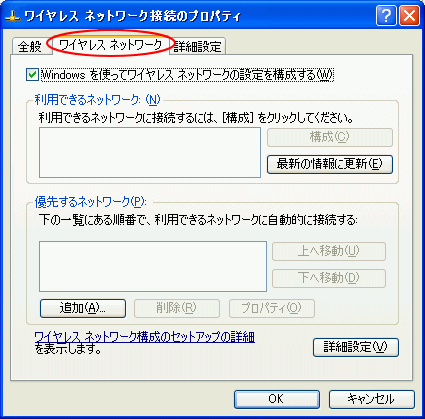
Task: Open the ワイヤレス ネットワーク構成のセットアップの詳細 link
Action: coord(145,337)
